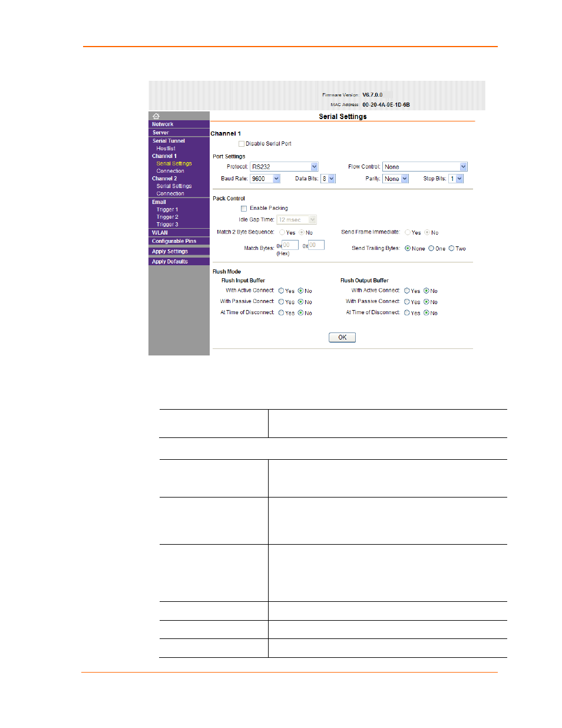
Task: Open Channel 2 Connection link
Action: click(170, 193)
